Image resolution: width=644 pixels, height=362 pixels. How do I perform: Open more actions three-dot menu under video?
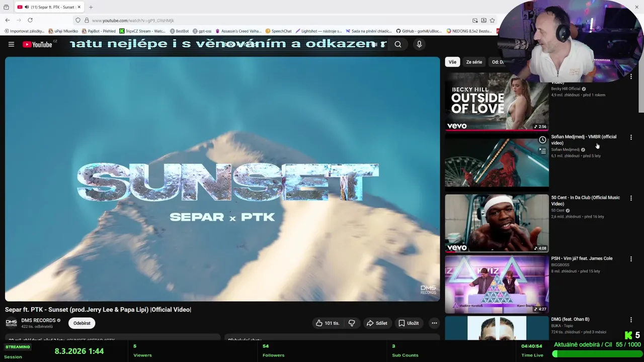[x=434, y=323]
